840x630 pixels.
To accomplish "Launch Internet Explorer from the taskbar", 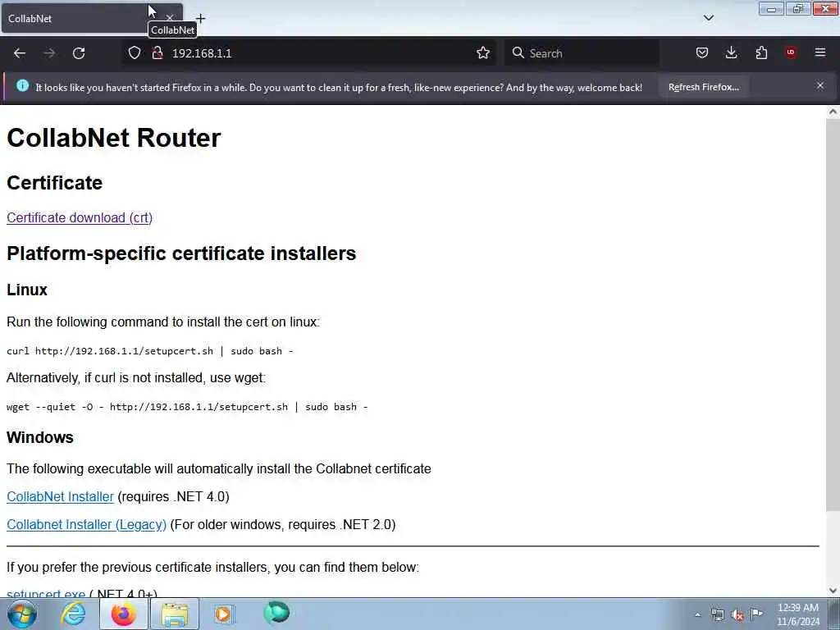I will [73, 614].
